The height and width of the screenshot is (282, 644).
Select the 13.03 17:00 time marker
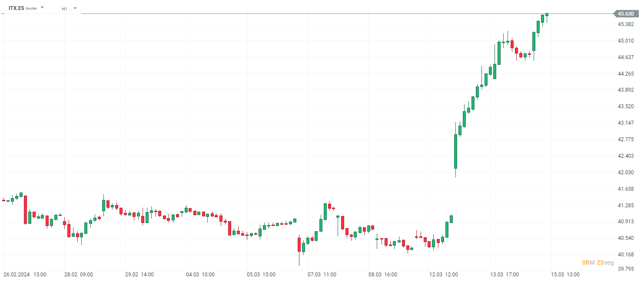[505, 275]
